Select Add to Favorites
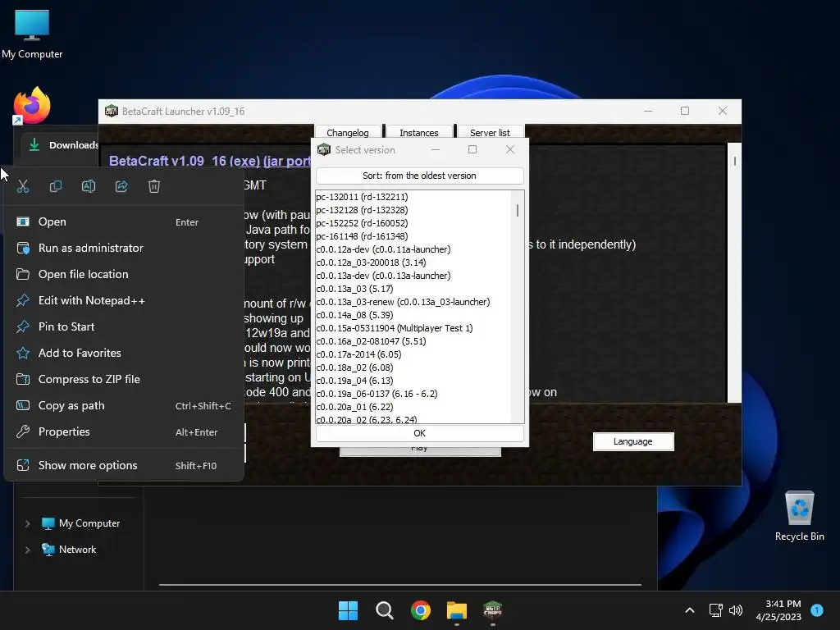Viewport: 840px width, 630px height. coord(124,353)
